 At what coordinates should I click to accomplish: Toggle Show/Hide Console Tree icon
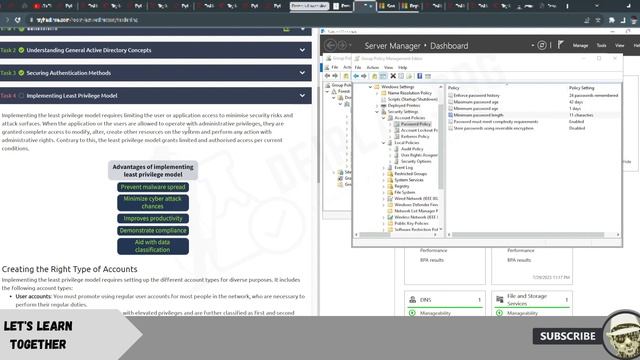pos(383,76)
